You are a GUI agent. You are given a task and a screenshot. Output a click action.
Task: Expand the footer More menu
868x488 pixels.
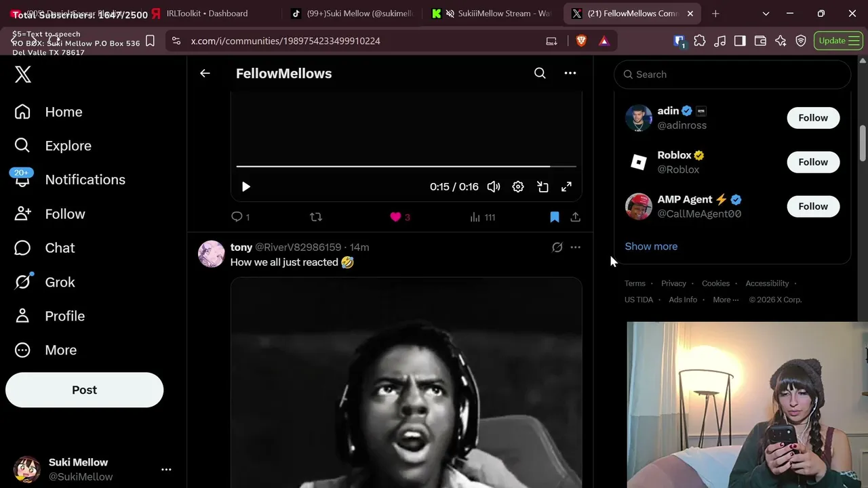(x=726, y=300)
